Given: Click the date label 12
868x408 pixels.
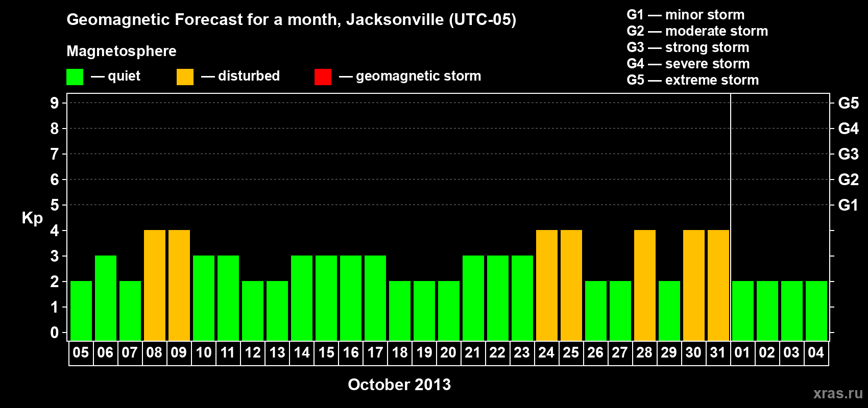Looking at the screenshot, I should [253, 353].
